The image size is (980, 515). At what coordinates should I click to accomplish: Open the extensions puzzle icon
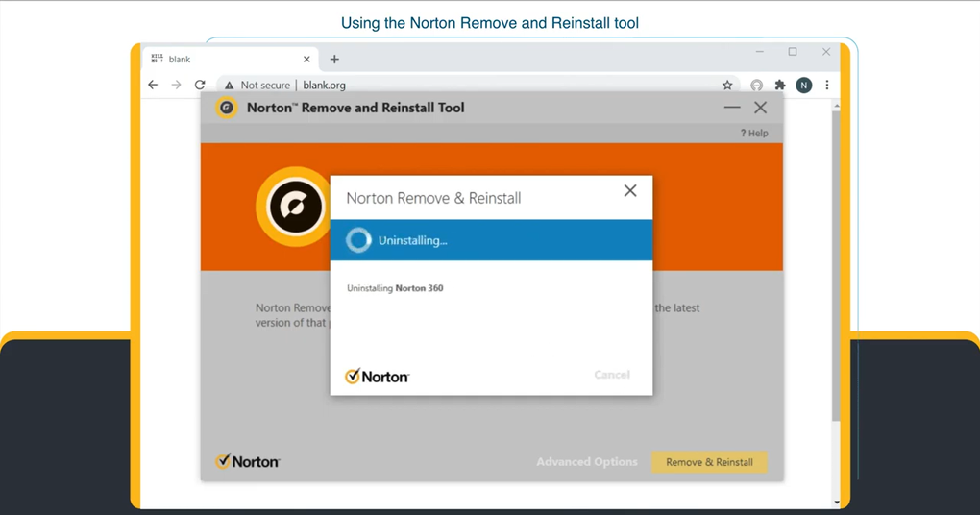click(x=780, y=85)
